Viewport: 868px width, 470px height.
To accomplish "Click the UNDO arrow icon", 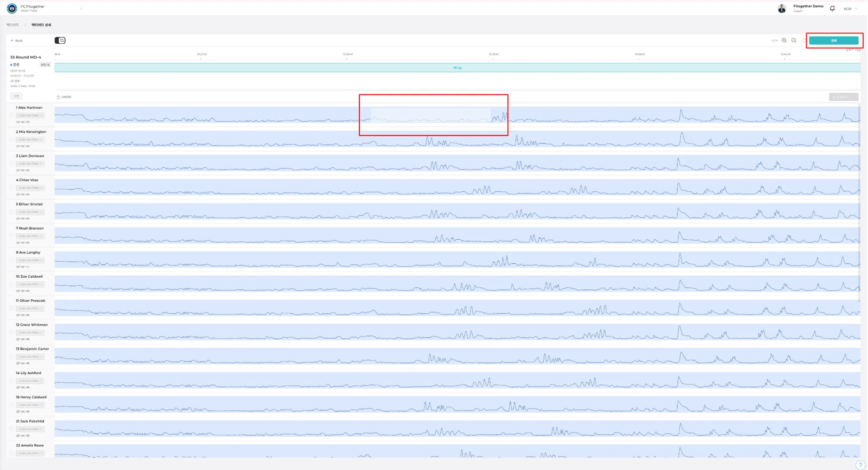I will coord(58,97).
